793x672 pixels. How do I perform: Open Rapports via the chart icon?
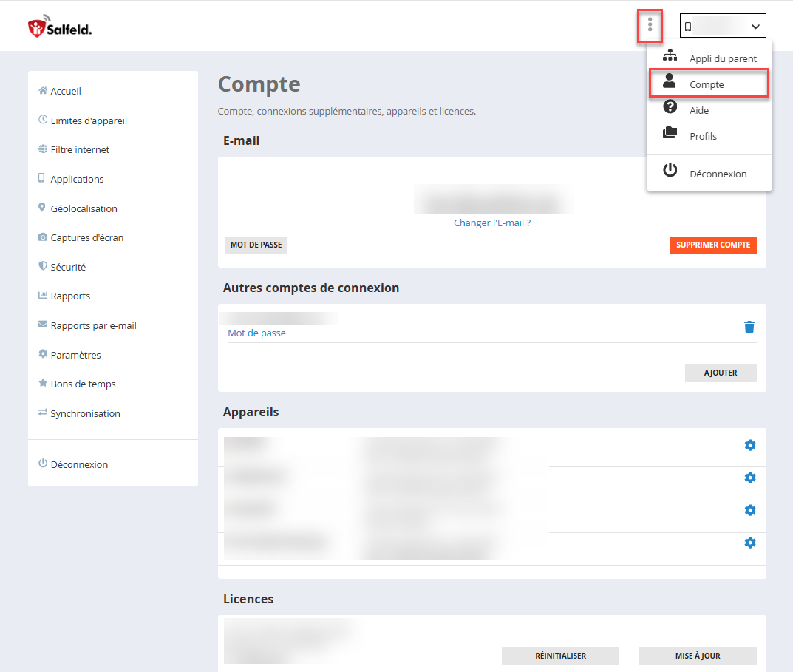(x=44, y=296)
